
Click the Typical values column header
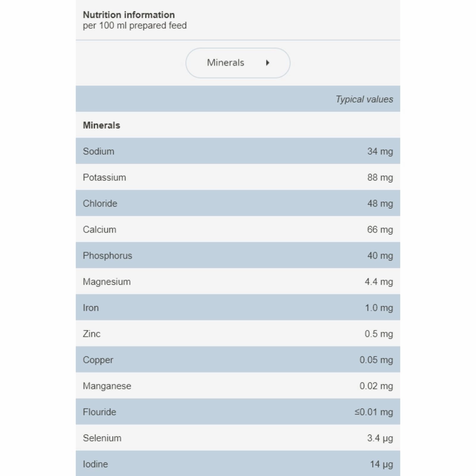[364, 99]
